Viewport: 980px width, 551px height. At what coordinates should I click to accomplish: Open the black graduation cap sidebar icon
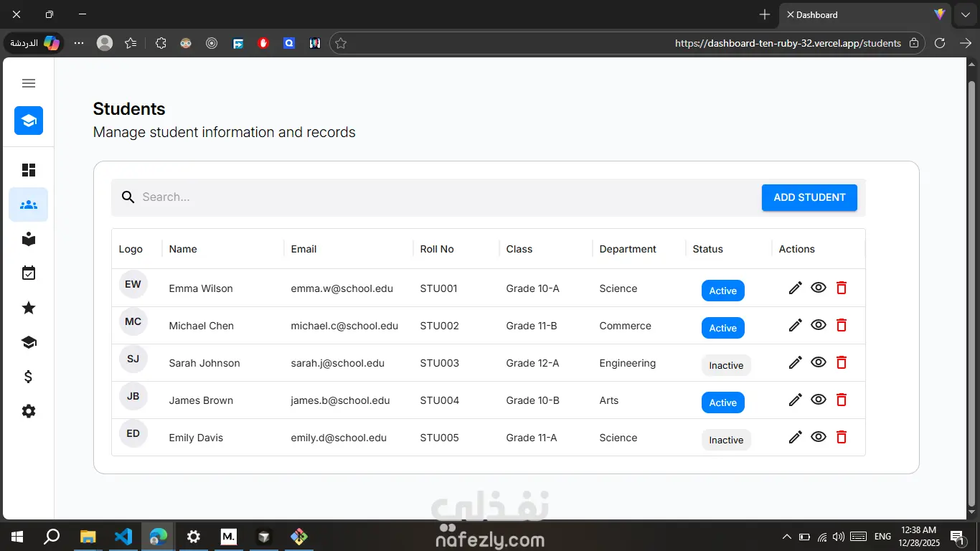point(29,342)
